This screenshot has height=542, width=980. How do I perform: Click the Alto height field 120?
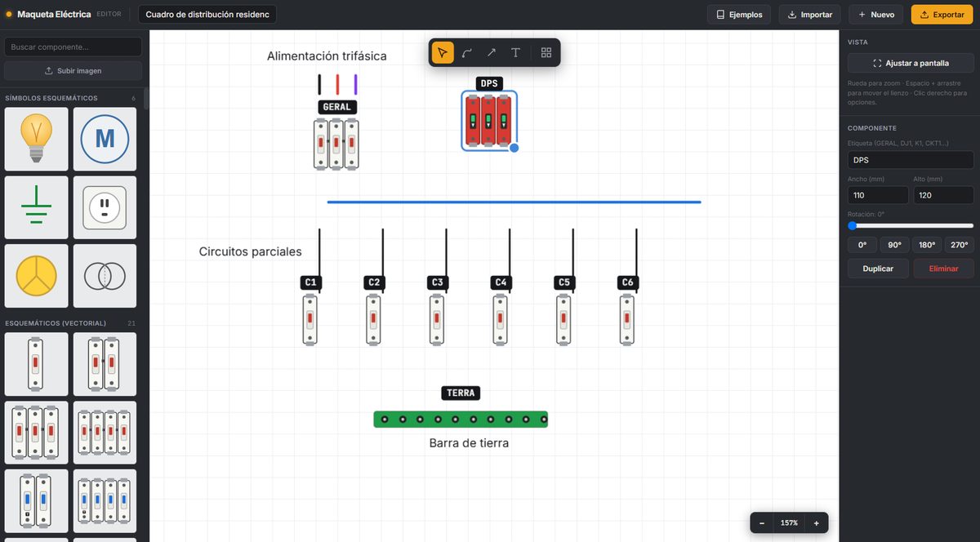[x=943, y=195]
